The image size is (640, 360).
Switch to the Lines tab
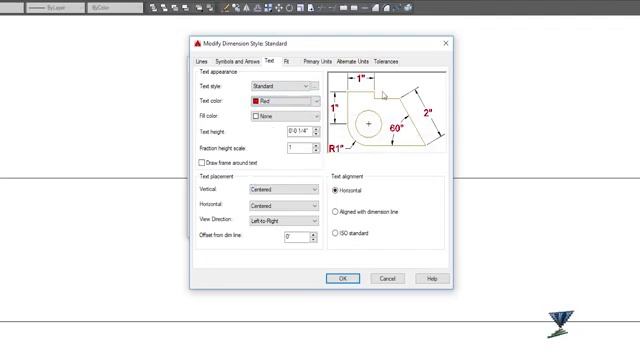click(x=202, y=62)
